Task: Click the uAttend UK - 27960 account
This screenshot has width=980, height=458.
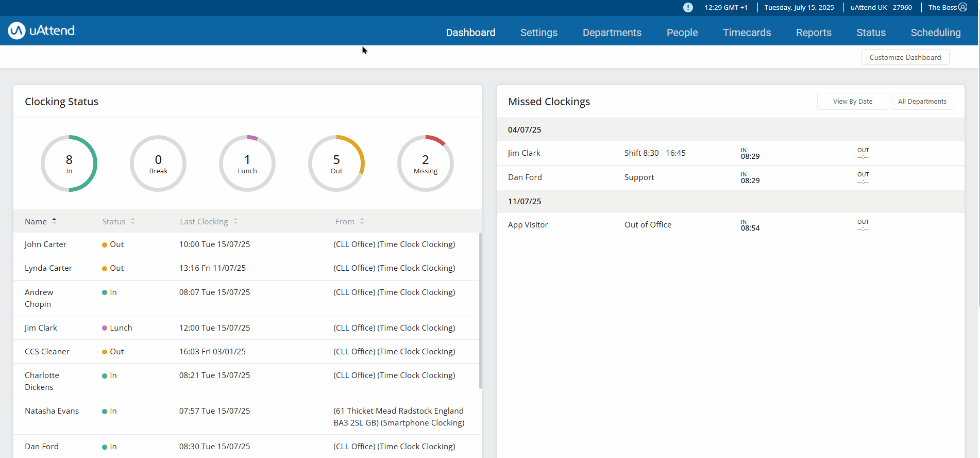Action: click(881, 7)
